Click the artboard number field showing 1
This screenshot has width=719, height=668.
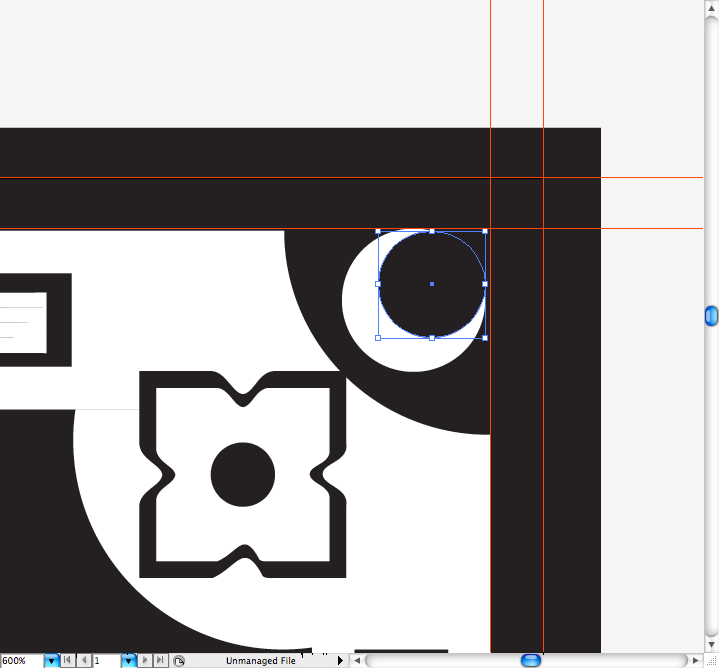pyautogui.click(x=106, y=661)
